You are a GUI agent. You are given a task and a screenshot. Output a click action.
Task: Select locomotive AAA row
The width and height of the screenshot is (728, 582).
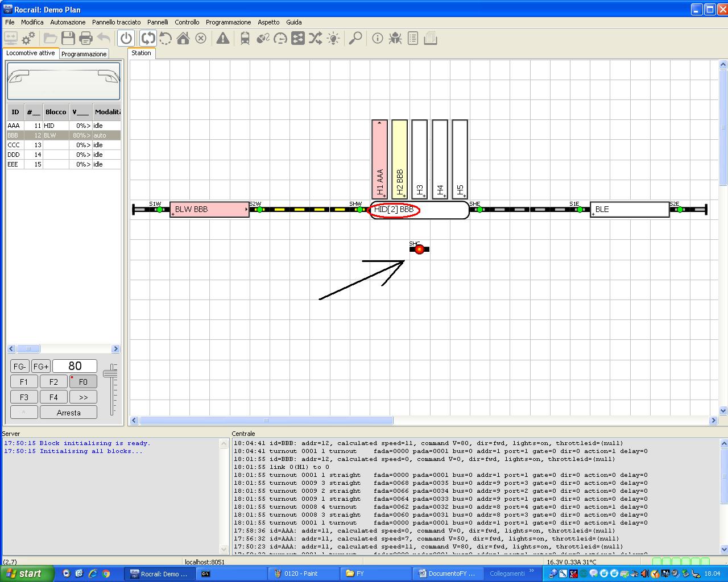64,126
